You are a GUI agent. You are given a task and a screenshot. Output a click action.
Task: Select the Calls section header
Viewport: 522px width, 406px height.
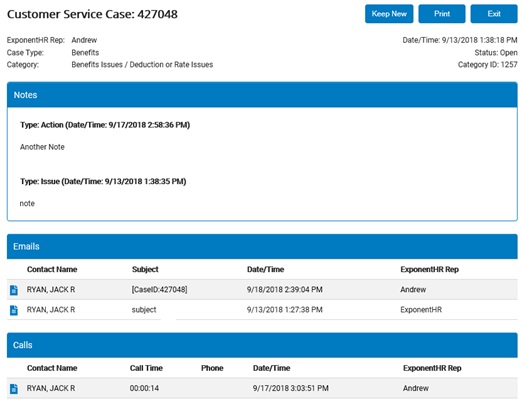[x=262, y=345]
